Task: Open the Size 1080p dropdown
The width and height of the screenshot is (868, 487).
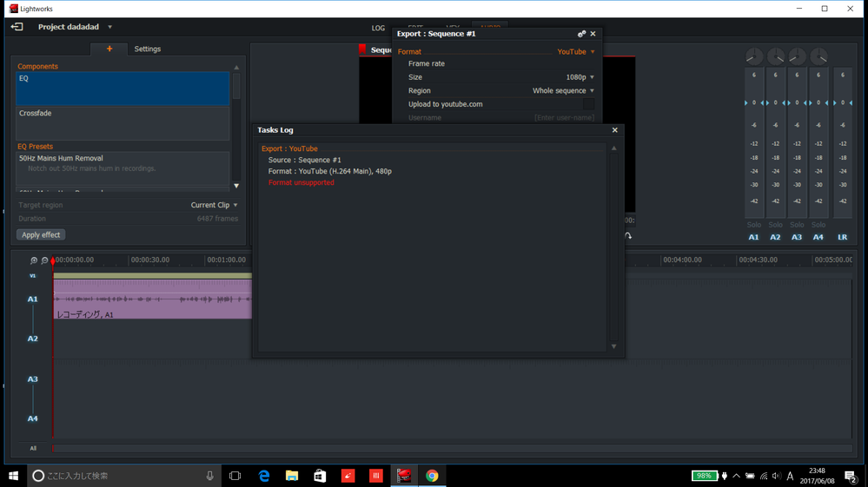Action: click(x=580, y=77)
